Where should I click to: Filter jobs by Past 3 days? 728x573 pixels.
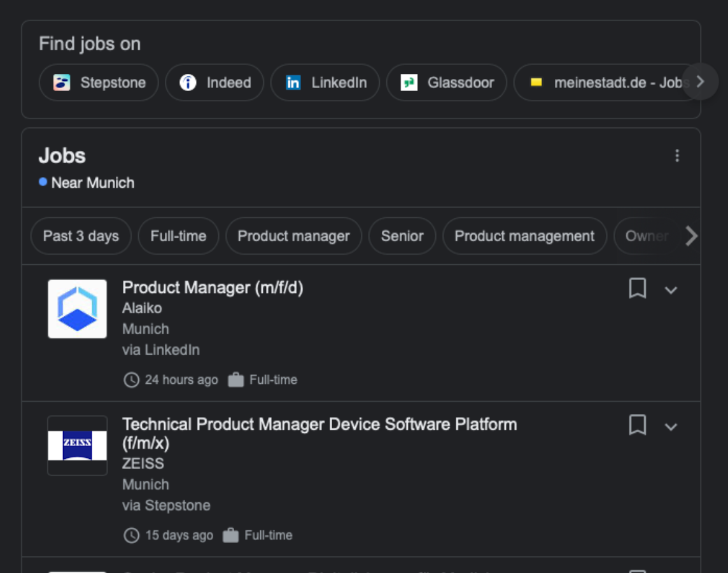point(81,236)
